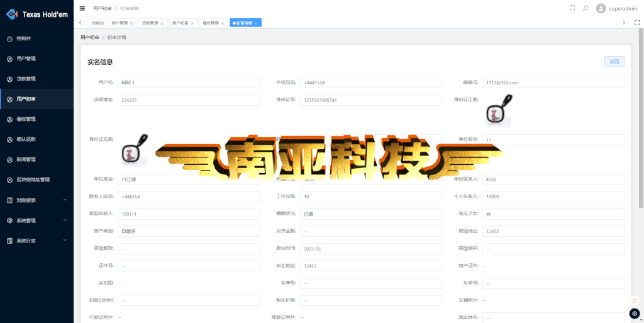Viewport: 644px width, 323px height.
Task: Click the 联系人电话 field
Action: point(189,197)
